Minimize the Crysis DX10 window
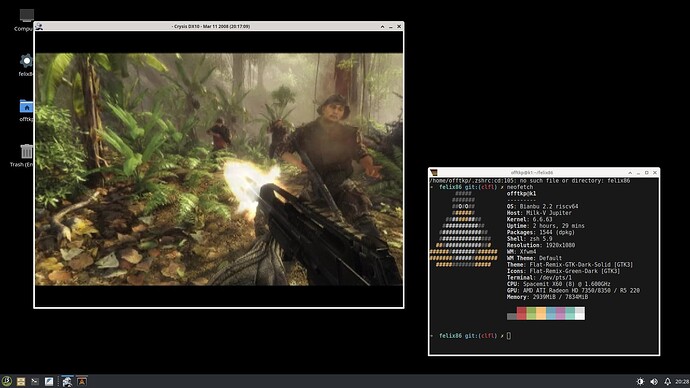Image resolution: width=690 pixels, height=388 pixels. coord(390,26)
